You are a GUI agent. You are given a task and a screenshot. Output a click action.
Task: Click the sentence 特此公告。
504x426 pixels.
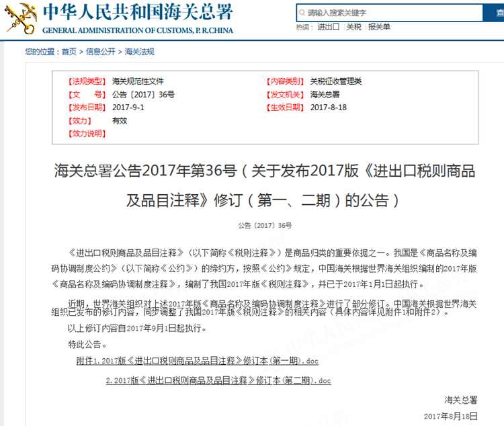click(87, 344)
